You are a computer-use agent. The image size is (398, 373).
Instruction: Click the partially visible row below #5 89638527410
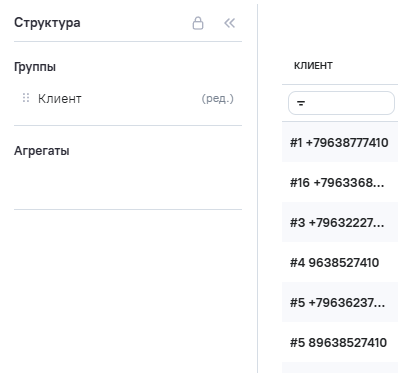[x=340, y=368]
